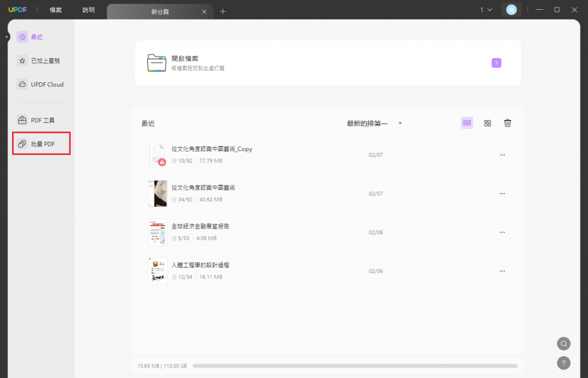Maximize the UPDF window
This screenshot has width=588, height=378.
click(x=557, y=10)
